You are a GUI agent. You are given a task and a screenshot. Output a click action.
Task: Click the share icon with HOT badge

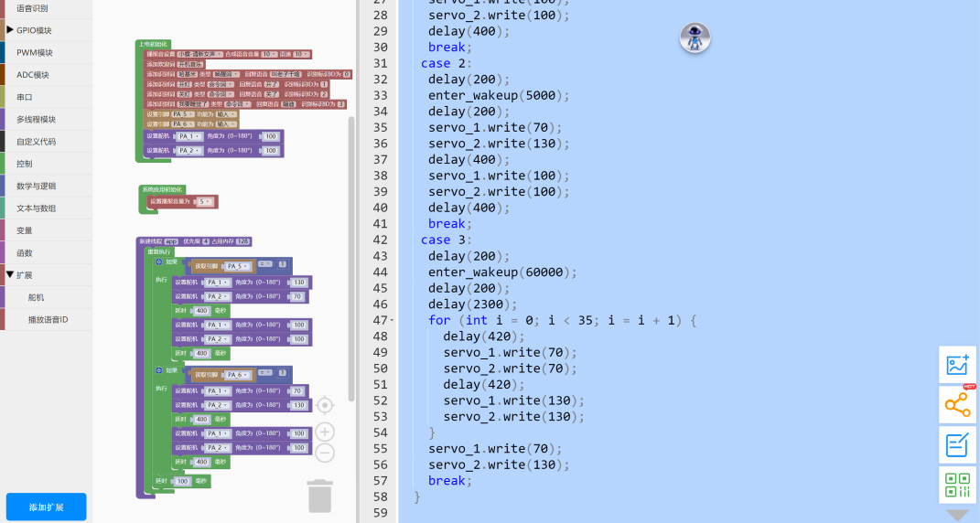(957, 405)
